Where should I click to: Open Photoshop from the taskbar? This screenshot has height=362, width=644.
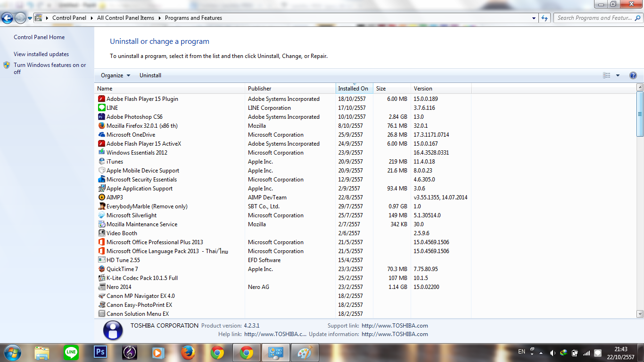(100, 352)
